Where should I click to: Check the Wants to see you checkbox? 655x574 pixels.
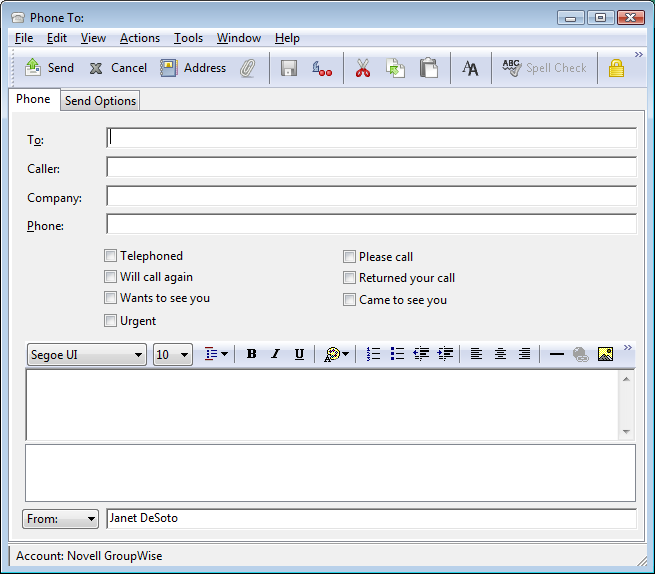[110, 298]
